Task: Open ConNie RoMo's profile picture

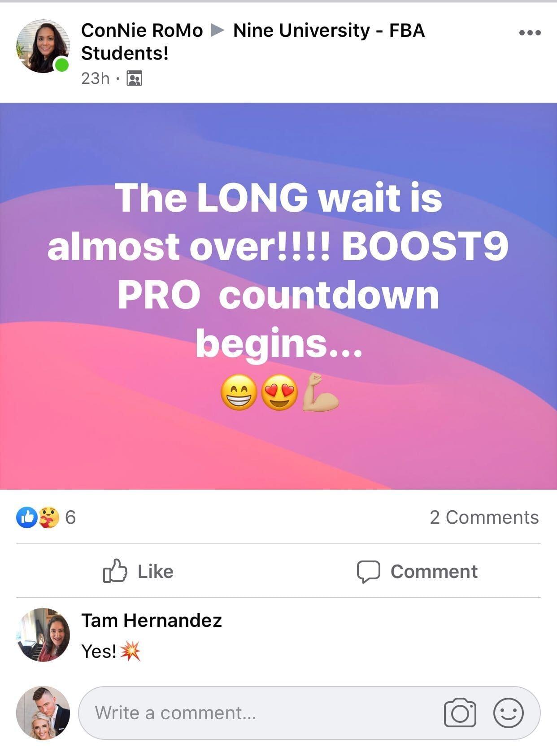Action: point(43,46)
